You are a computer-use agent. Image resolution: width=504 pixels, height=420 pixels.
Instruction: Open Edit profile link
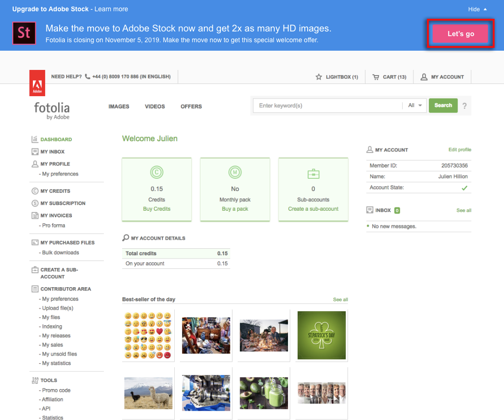click(x=460, y=150)
